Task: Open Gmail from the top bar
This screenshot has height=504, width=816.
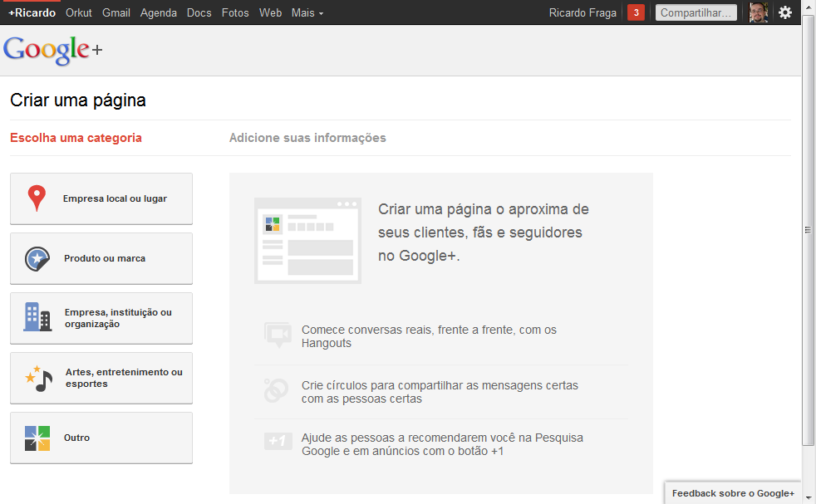Action: (x=116, y=12)
